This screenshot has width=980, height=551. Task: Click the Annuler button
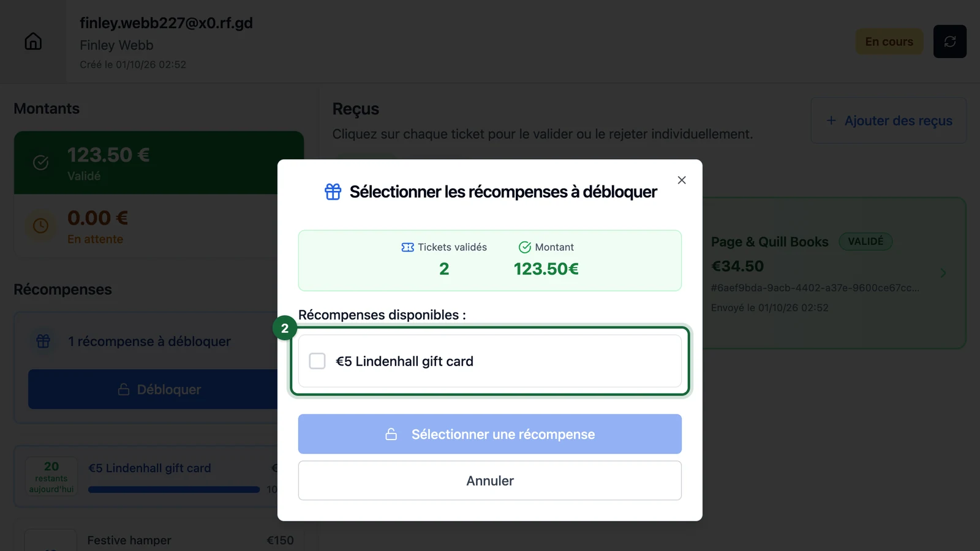coord(490,481)
